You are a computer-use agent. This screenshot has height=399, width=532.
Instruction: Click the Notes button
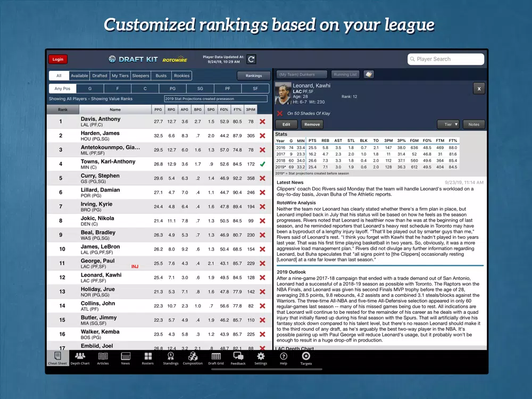pos(474,124)
